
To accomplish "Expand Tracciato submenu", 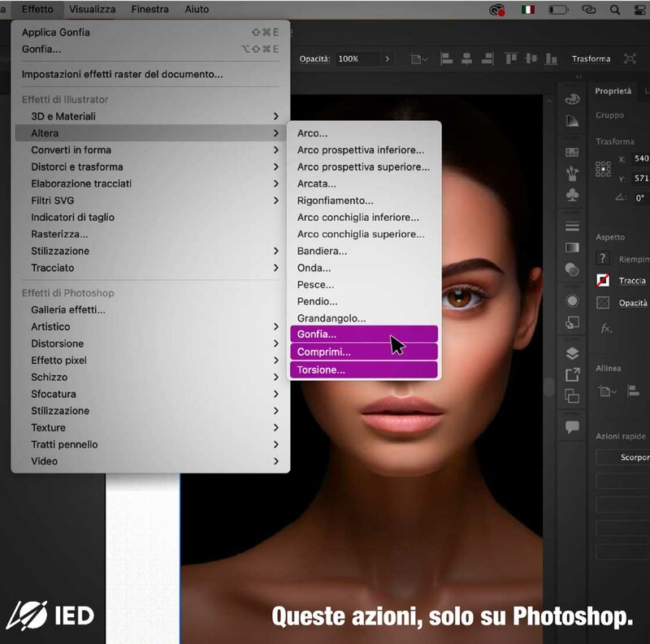I will (x=151, y=268).
